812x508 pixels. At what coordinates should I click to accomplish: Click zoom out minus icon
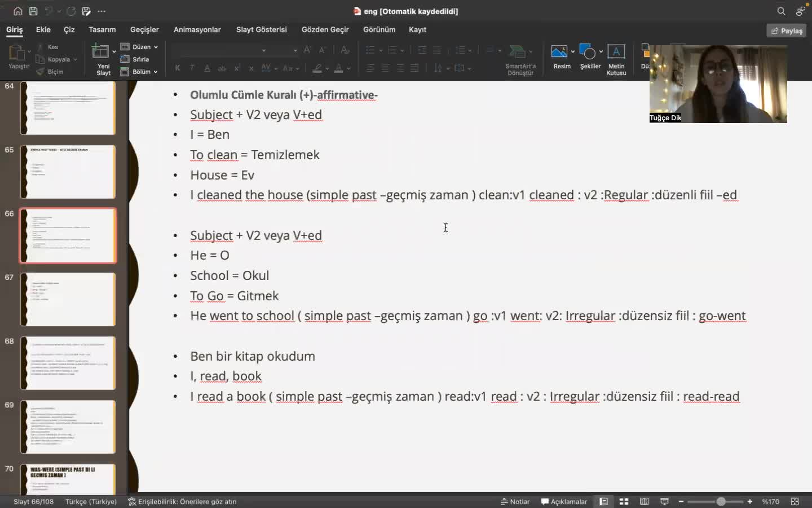[x=681, y=501]
